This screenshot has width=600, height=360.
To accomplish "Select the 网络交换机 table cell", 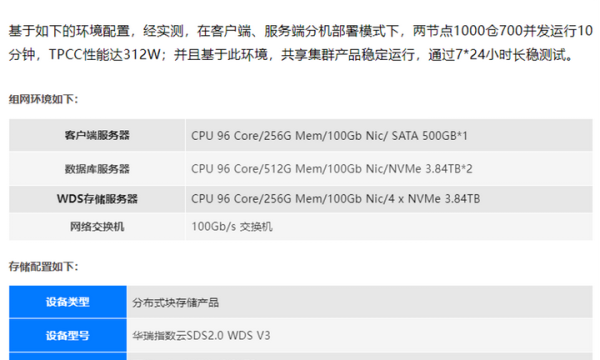I will pos(97,226).
